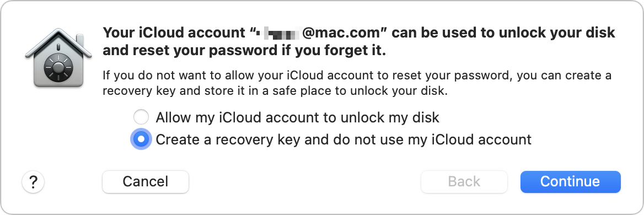Open help with the question mark button
The image size is (644, 215).
tap(33, 182)
